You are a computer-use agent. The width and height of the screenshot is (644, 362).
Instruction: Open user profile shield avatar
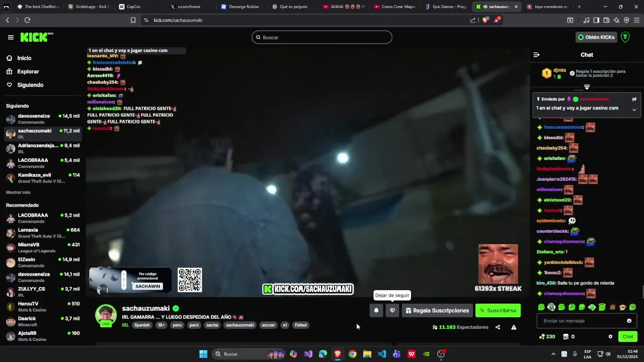coord(625,37)
